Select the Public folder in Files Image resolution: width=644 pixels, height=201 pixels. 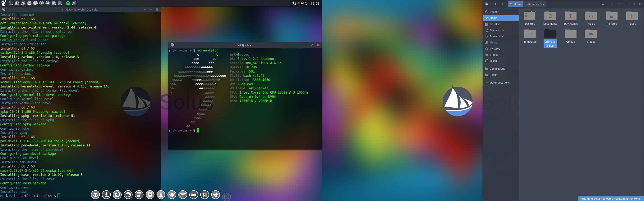(632, 18)
